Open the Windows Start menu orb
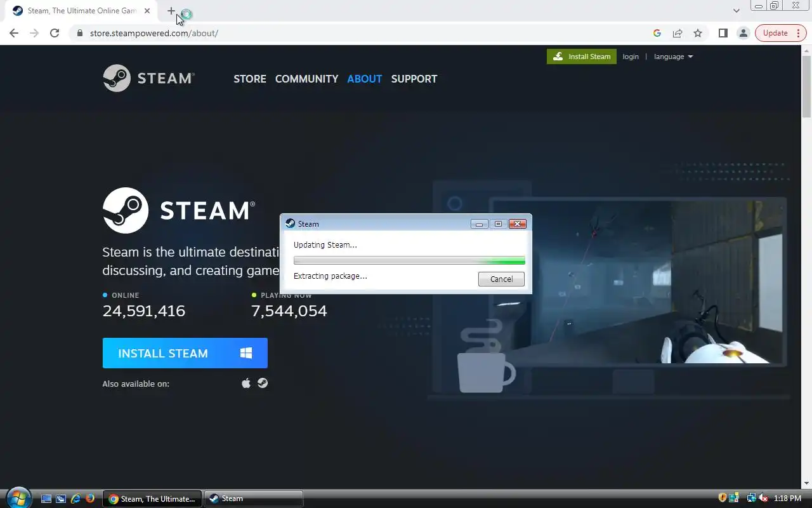The width and height of the screenshot is (812, 508). 18,497
